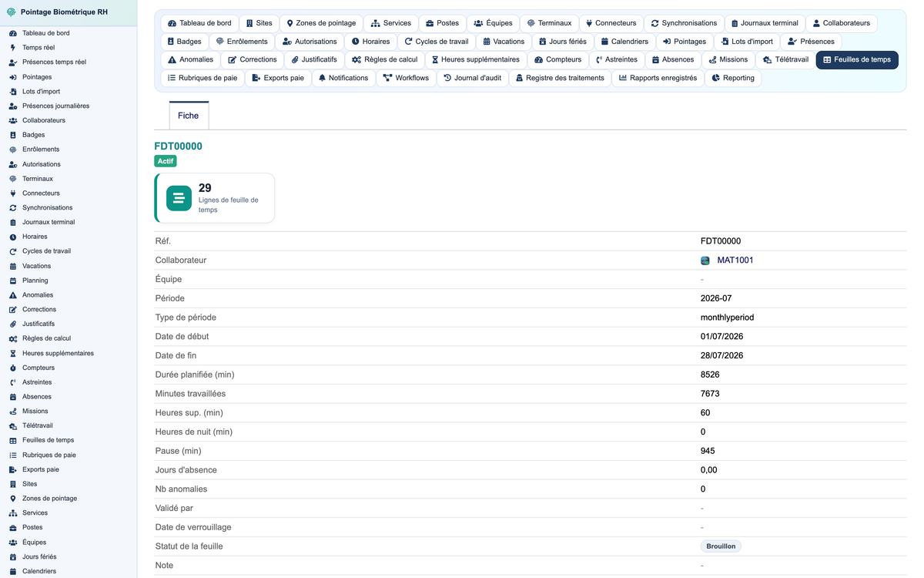Open Présences journalières from the sidebar
The height and width of the screenshot is (578, 924).
point(55,106)
